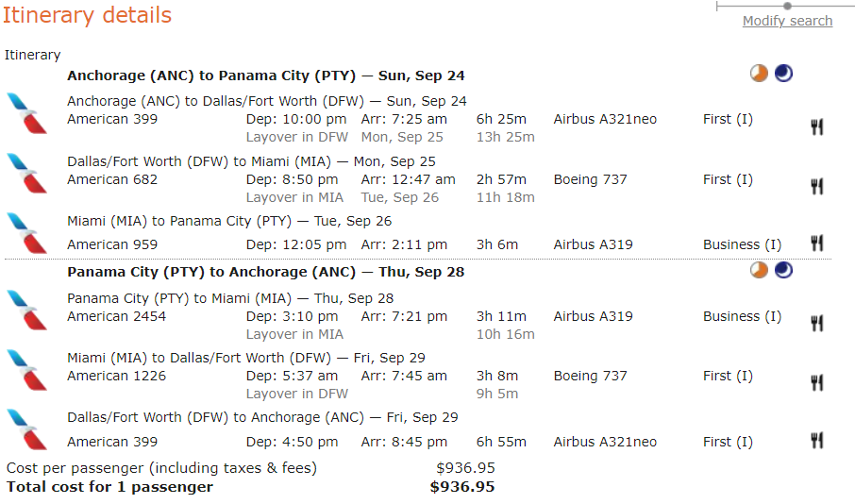
Task: Click orange half-circle icon on Sun, Sep 24 header
Action: click(760, 74)
